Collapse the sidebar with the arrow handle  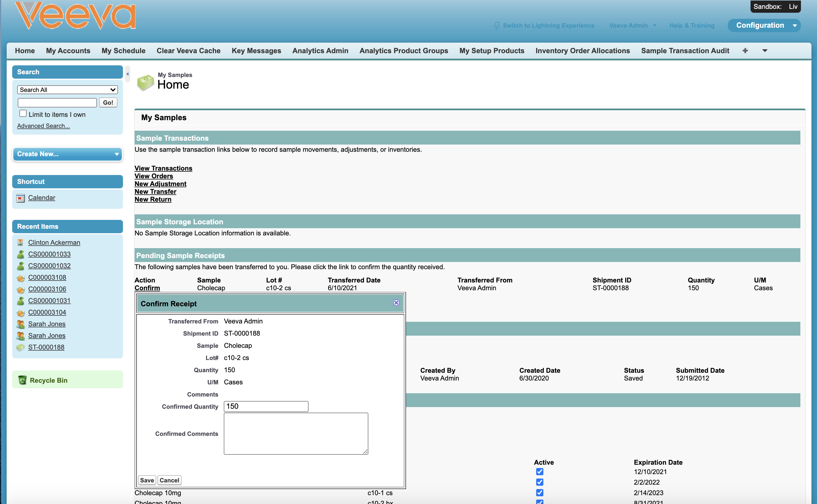coord(127,74)
